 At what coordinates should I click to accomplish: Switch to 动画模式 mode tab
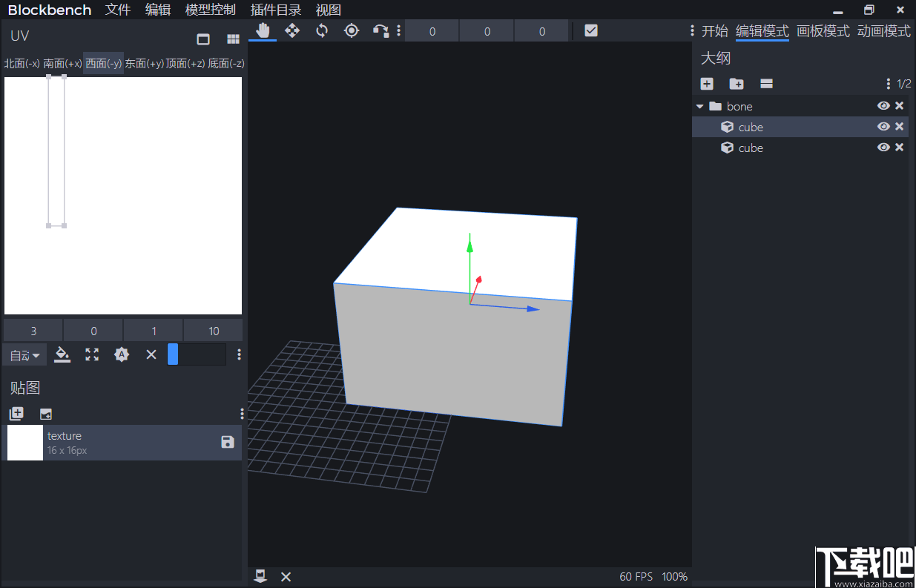(x=883, y=31)
